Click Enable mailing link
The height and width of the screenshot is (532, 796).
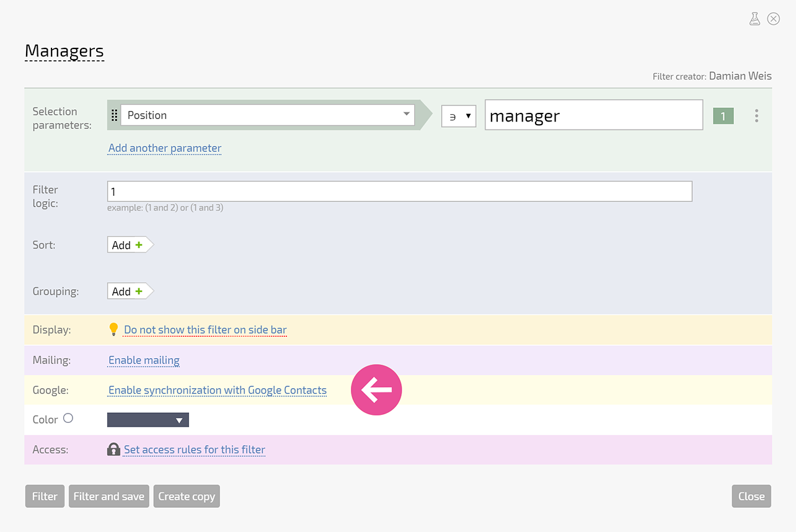144,360
